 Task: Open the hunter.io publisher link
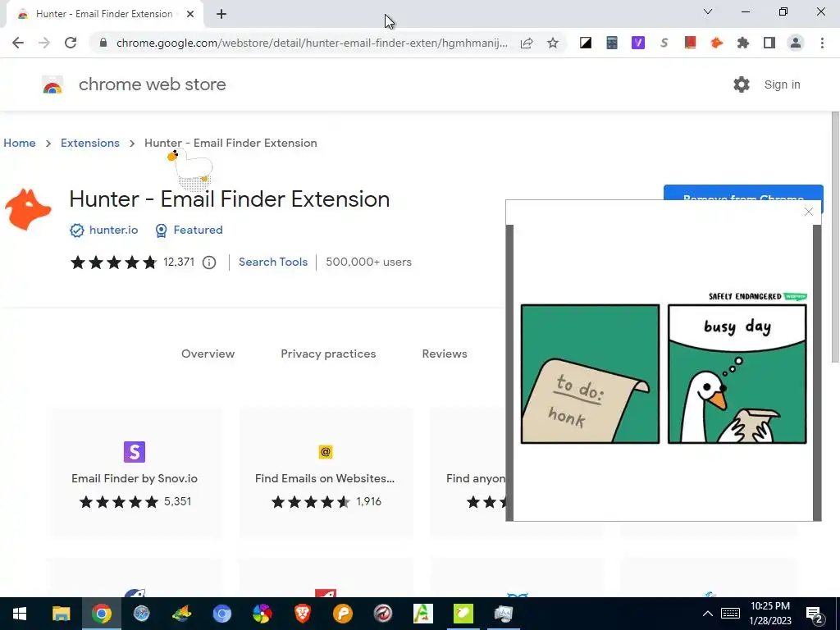point(113,230)
